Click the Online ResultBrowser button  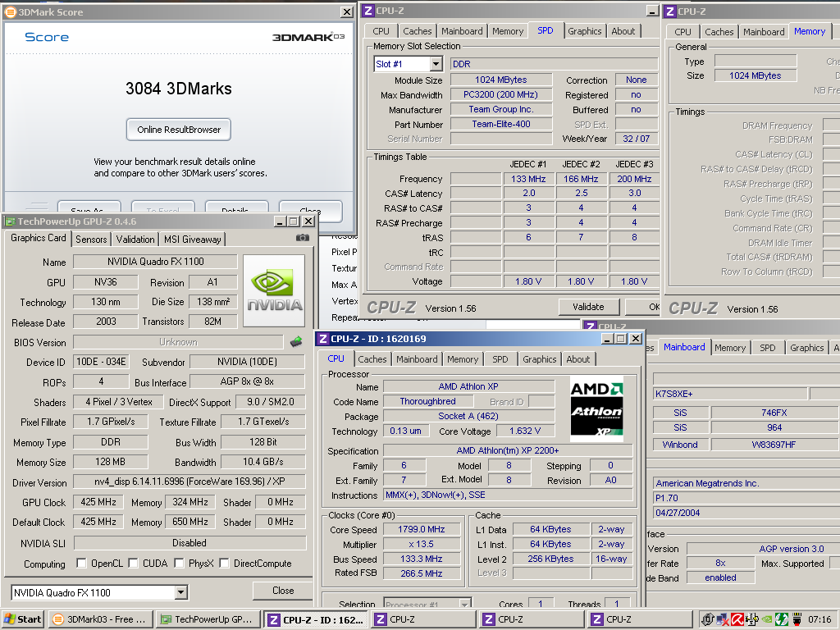coord(178,130)
